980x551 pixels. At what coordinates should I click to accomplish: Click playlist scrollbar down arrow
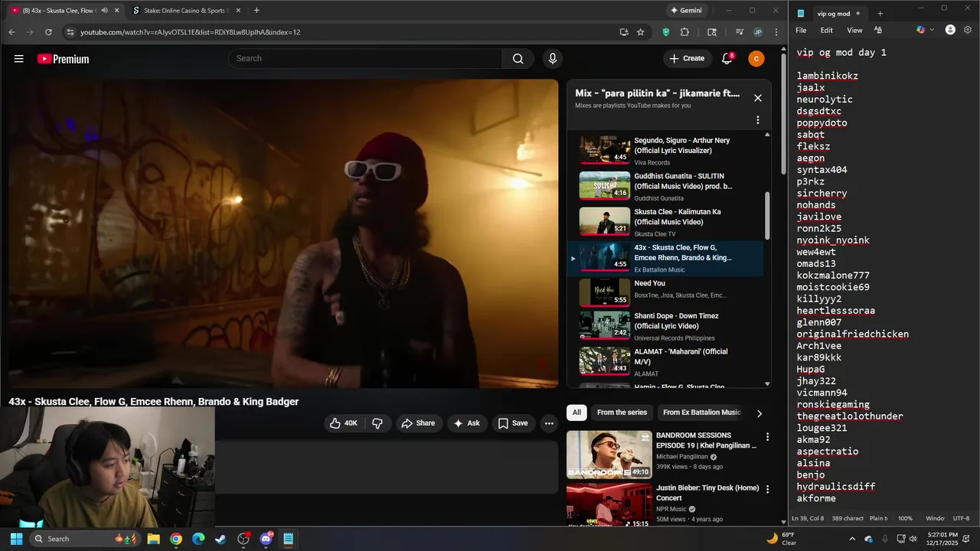[x=767, y=383]
